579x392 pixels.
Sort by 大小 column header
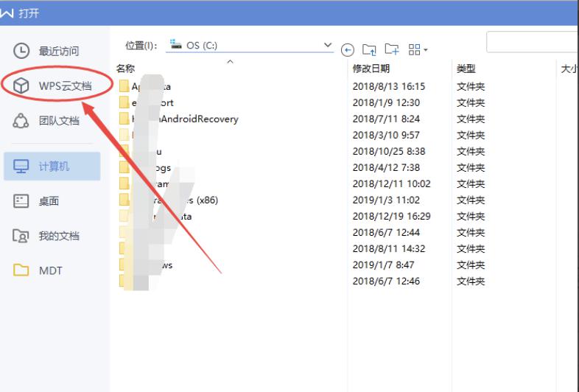click(x=569, y=69)
